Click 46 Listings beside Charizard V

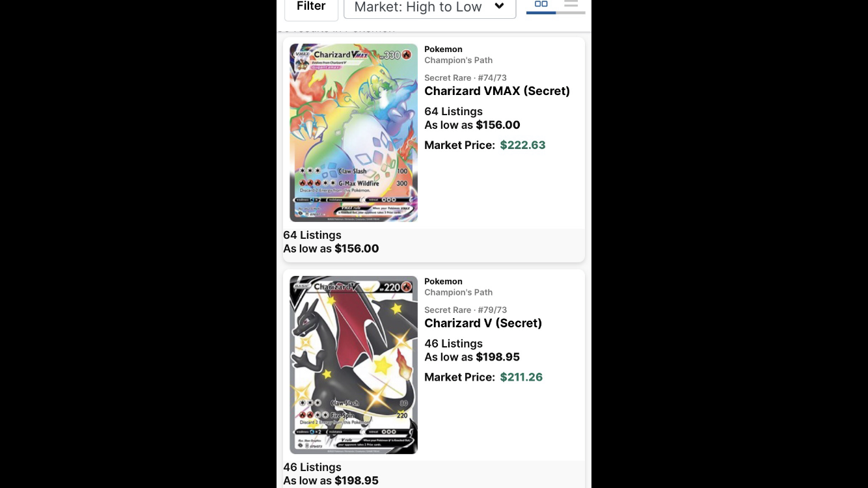[454, 344]
